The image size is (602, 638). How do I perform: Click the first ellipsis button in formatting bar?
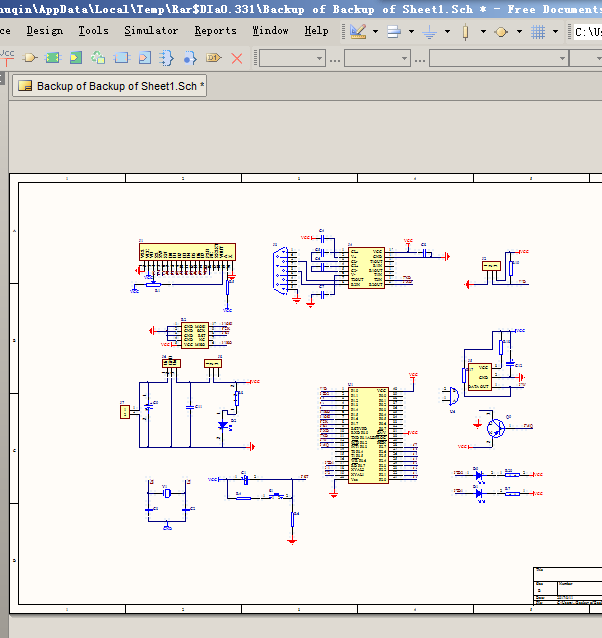coord(335,60)
